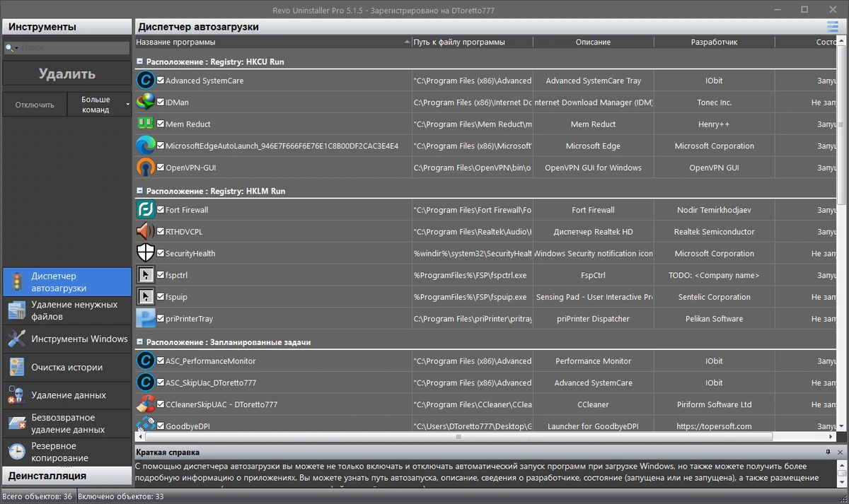The width and height of the screenshot is (849, 504).
Task: Disable the OpenVPN-GUI checkbox
Action: tap(161, 168)
